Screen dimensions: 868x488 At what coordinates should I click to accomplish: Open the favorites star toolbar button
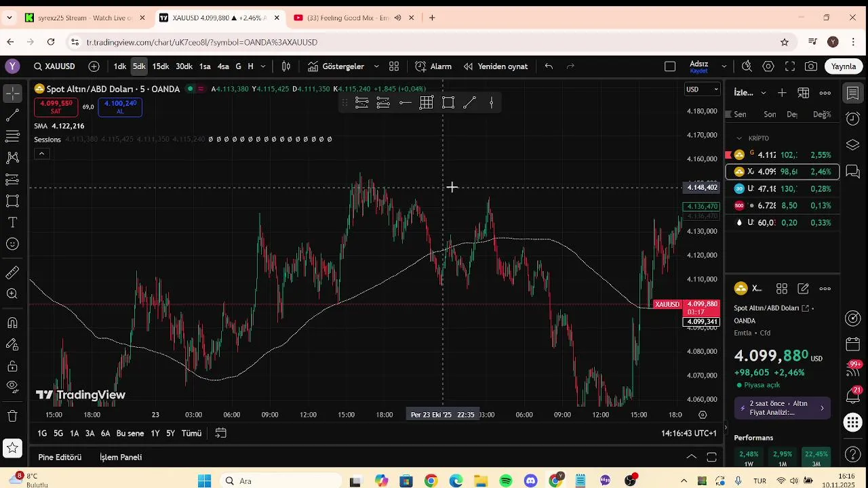(12, 448)
